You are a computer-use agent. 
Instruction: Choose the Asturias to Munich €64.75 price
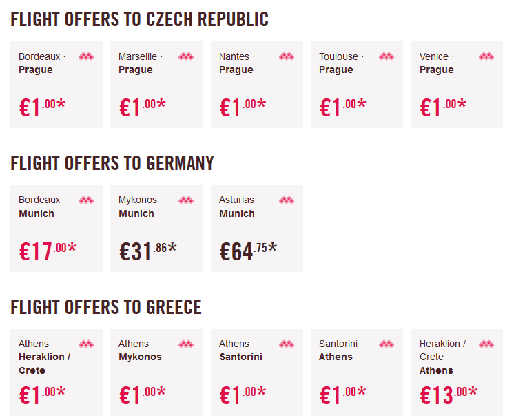point(248,251)
